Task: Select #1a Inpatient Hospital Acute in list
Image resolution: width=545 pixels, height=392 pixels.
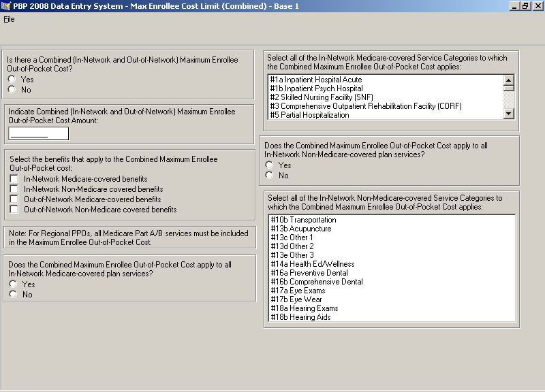Action: click(x=386, y=80)
